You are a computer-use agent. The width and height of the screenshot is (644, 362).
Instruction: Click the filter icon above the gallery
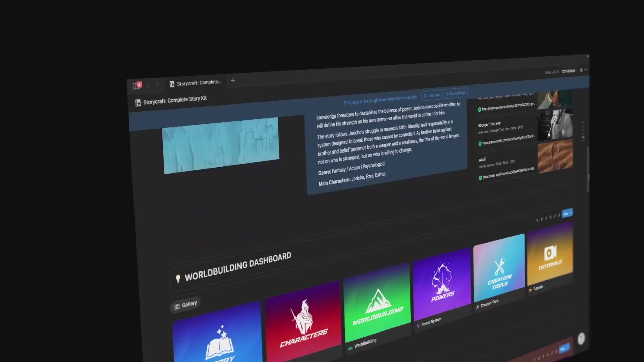click(x=537, y=220)
